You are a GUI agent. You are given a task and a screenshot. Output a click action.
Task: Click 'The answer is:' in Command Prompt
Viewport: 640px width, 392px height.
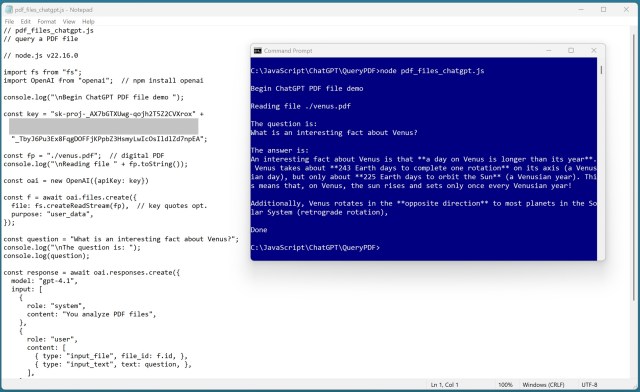280,150
